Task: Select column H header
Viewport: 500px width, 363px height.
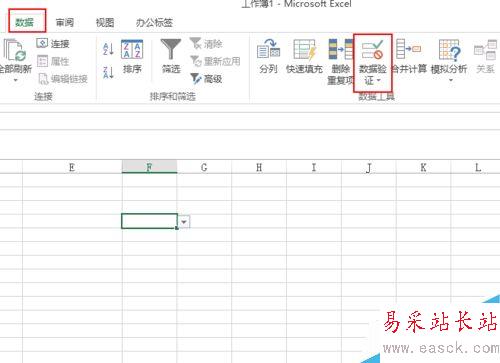Action: click(x=259, y=167)
